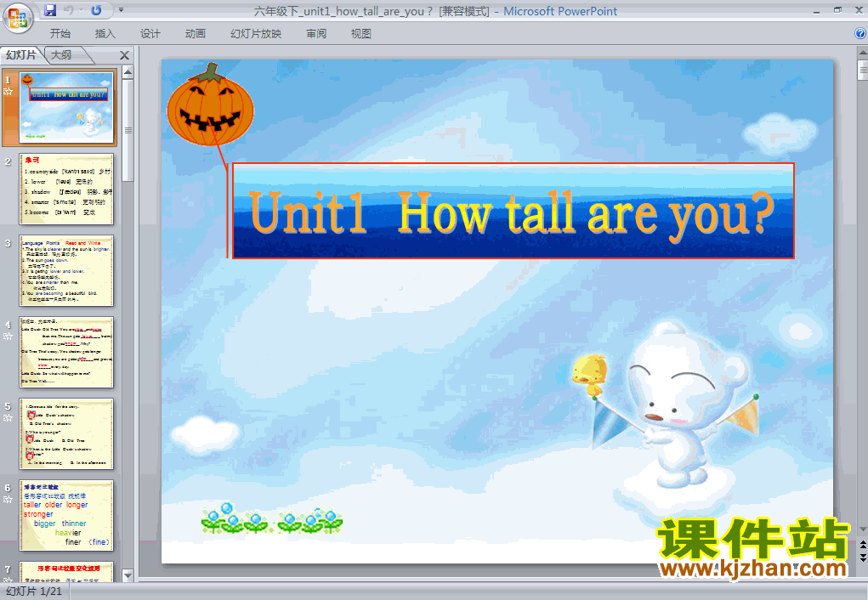Screen dimensions: 868x600
Task: Open the 审阅 ribbon tab
Action: point(316,34)
